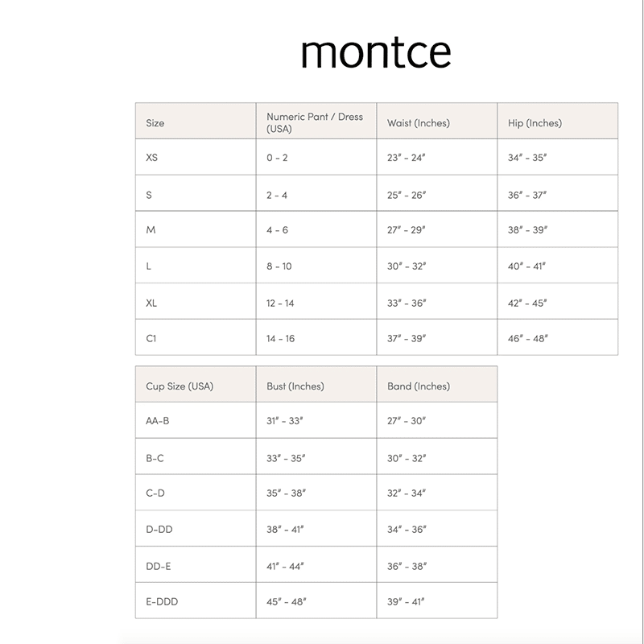Click the 4 - 6 numeric size cell
This screenshot has height=644, width=644.
(278, 230)
